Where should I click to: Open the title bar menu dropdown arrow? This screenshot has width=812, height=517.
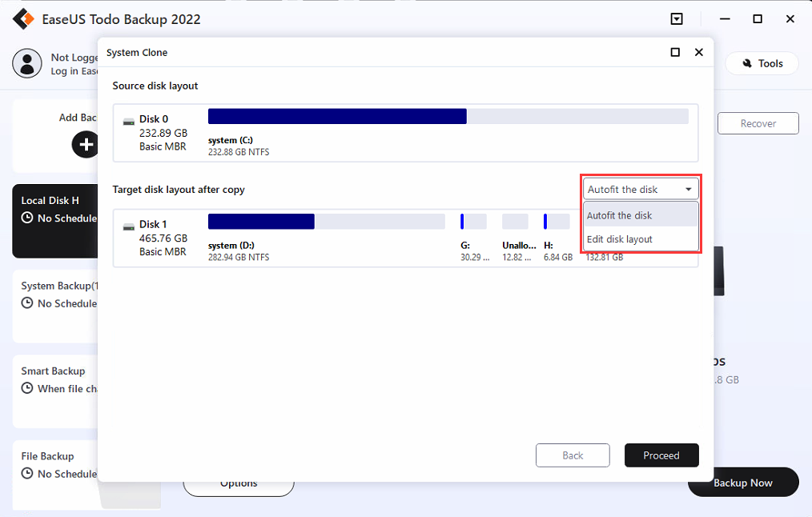[x=677, y=18]
